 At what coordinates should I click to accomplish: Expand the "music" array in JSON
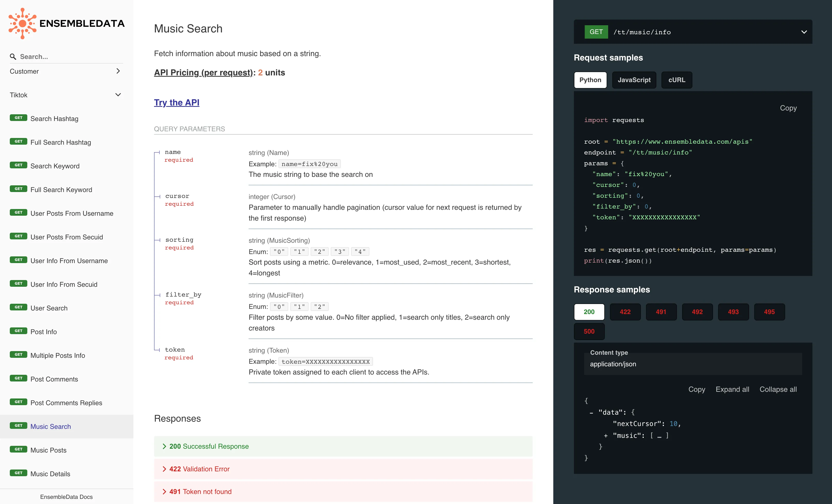pos(606,436)
